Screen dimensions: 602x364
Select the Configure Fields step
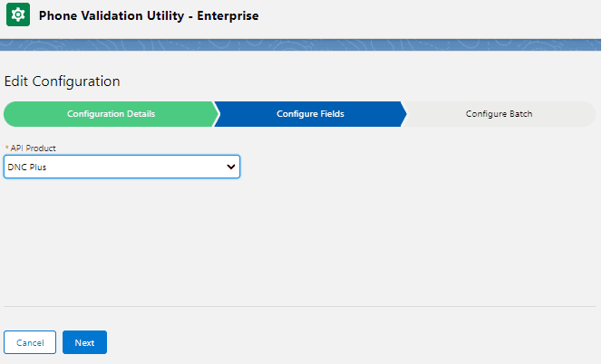[310, 114]
